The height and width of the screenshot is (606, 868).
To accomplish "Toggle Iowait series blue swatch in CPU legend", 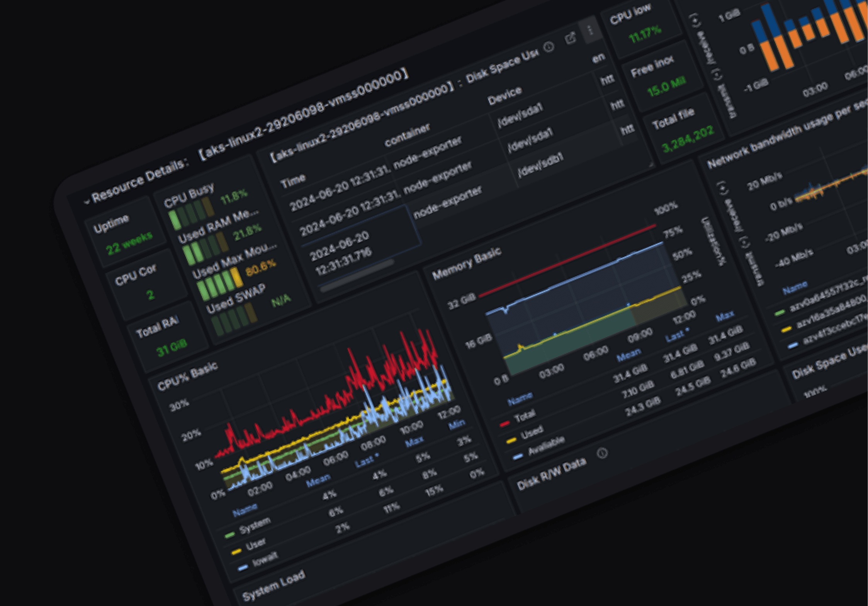I will 243,568.
